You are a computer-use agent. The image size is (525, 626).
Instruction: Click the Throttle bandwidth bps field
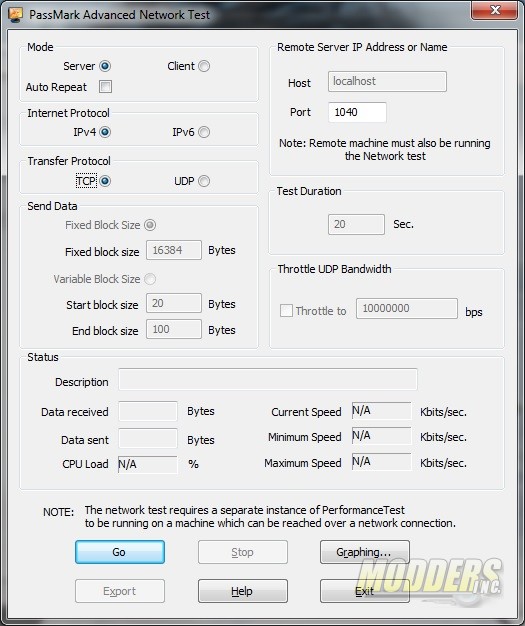tap(407, 309)
